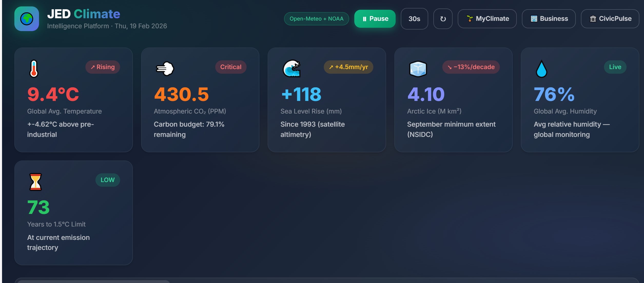Click the wind gust icon on CO₂ card
644x283 pixels.
coord(165,69)
